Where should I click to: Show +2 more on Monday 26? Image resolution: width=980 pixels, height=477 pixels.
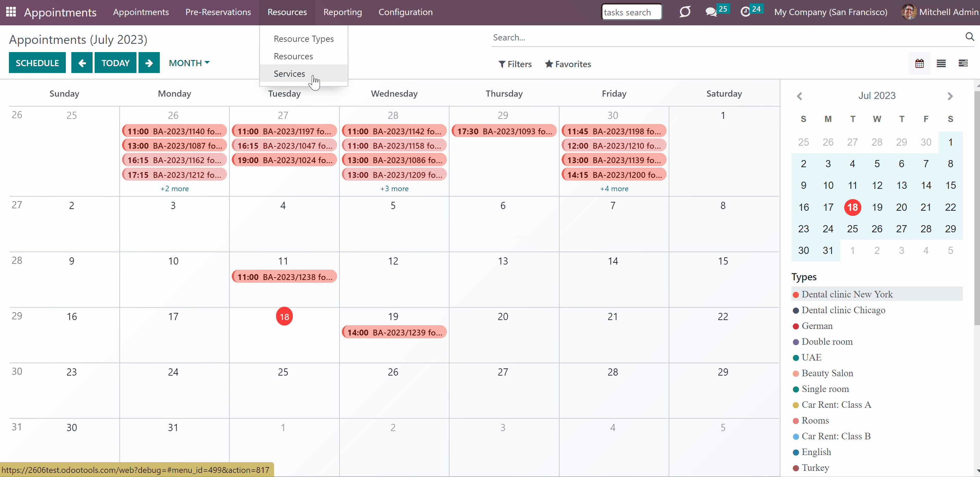(175, 188)
